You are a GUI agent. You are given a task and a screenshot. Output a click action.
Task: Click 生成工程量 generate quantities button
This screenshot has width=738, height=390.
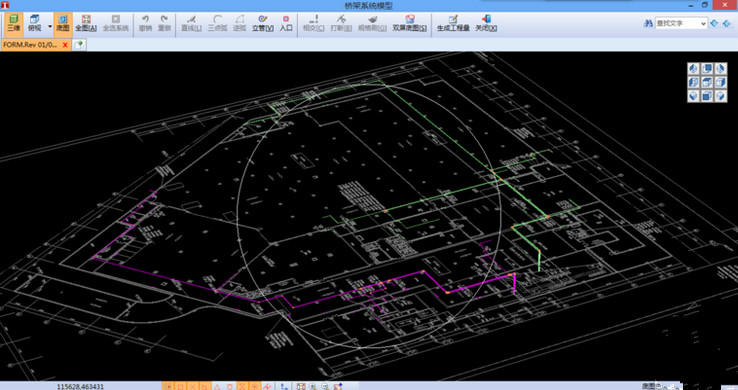pyautogui.click(x=453, y=23)
